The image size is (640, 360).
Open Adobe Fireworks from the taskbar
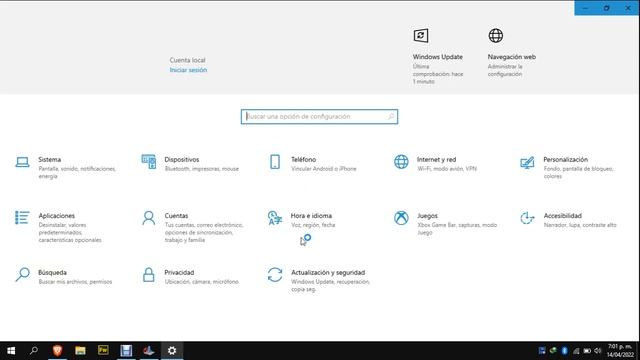[x=103, y=351]
